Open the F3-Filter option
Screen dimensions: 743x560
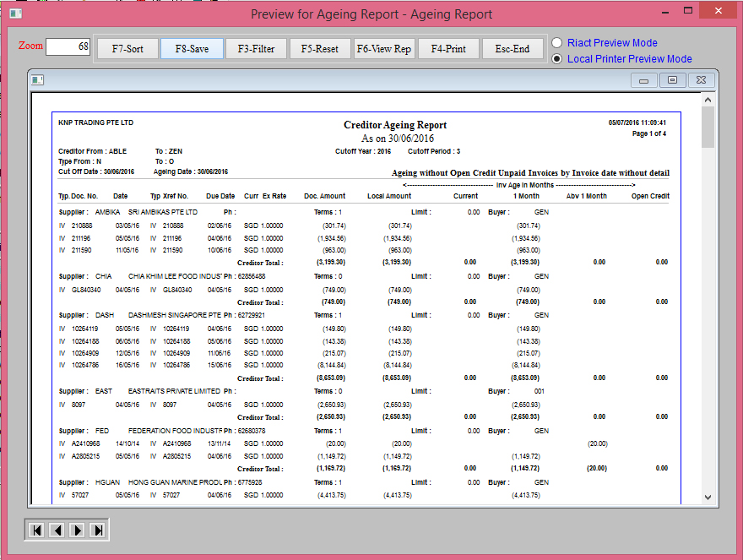256,49
